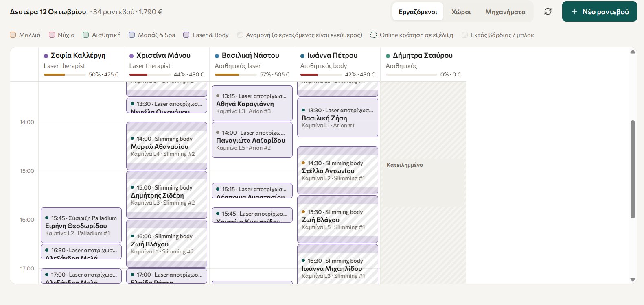The height and width of the screenshot is (305, 644).
Task: Click the scroll-up arrow of the calendar
Action: tap(633, 52)
